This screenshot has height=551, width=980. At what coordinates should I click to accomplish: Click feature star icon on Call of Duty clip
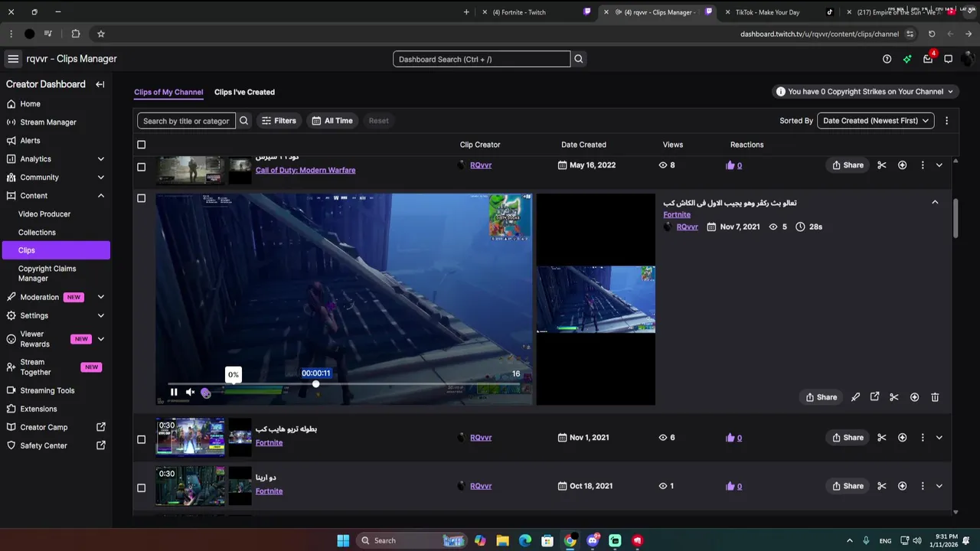(902, 165)
